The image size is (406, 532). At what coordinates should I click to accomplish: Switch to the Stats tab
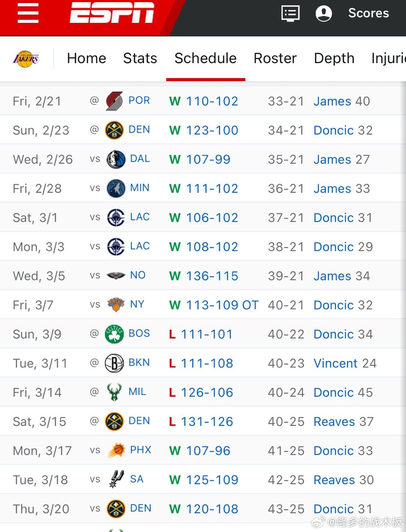[140, 59]
